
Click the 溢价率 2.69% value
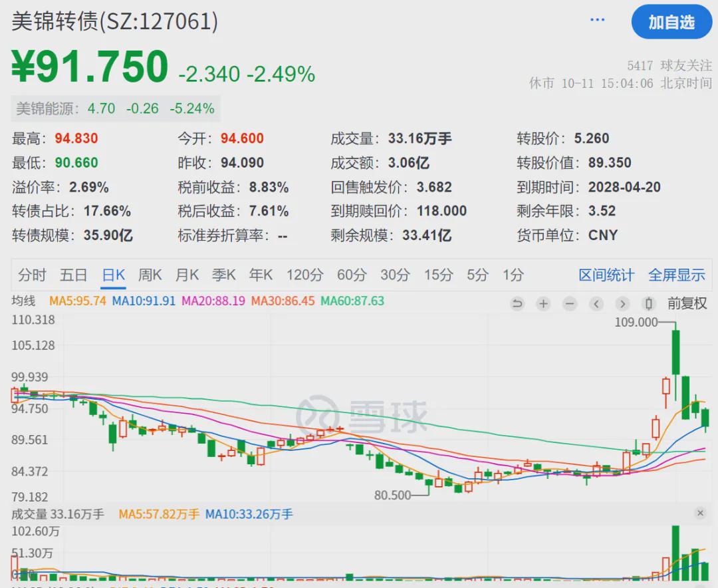89,187
